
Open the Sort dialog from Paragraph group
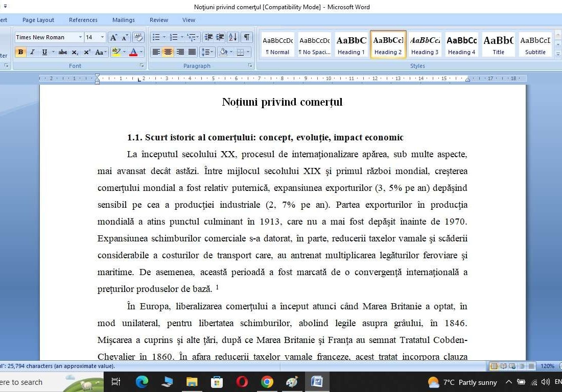point(232,37)
